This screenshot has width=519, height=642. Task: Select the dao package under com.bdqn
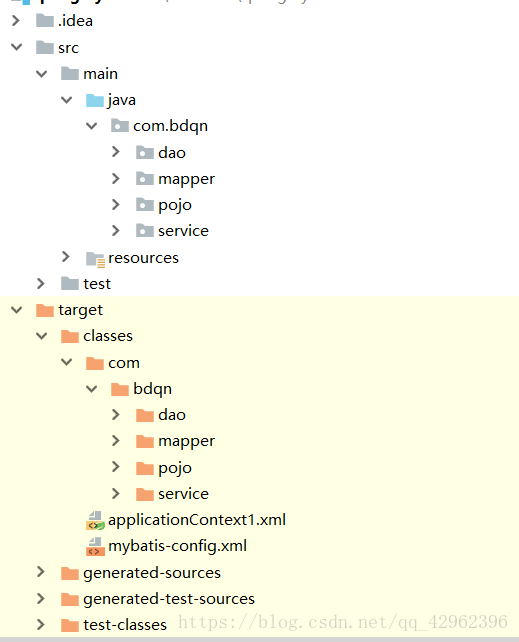point(172,153)
